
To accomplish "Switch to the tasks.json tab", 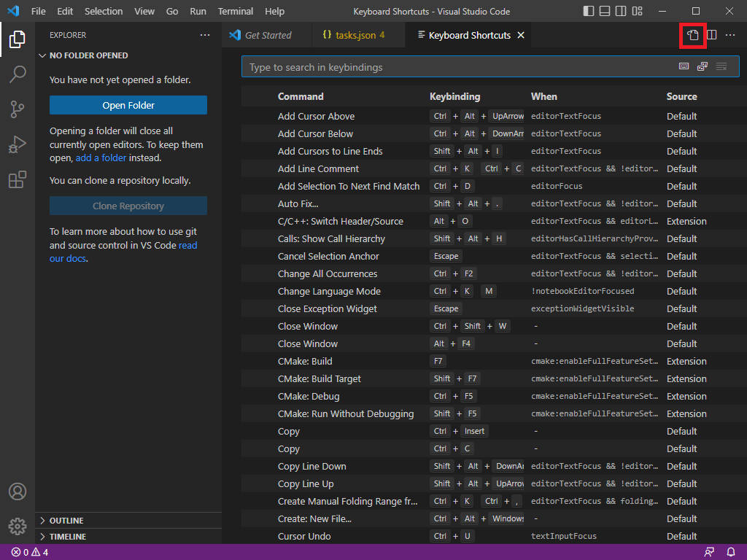I will coord(358,35).
